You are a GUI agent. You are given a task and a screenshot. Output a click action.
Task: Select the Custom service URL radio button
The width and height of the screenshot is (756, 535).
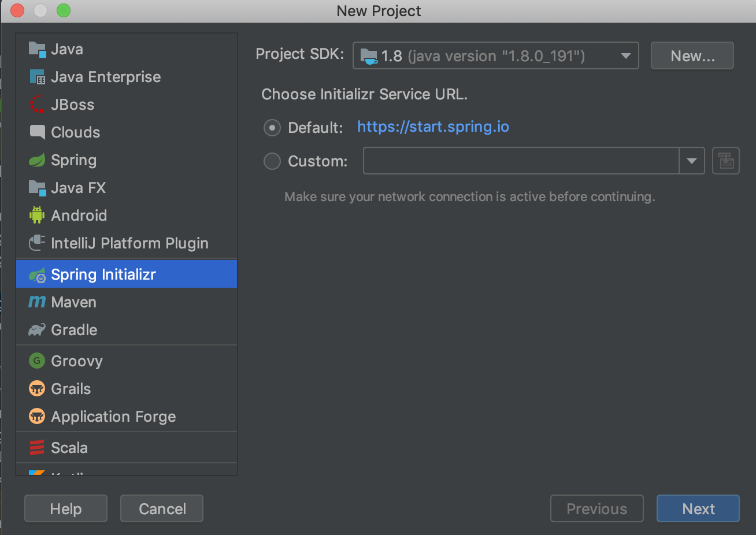(272, 161)
